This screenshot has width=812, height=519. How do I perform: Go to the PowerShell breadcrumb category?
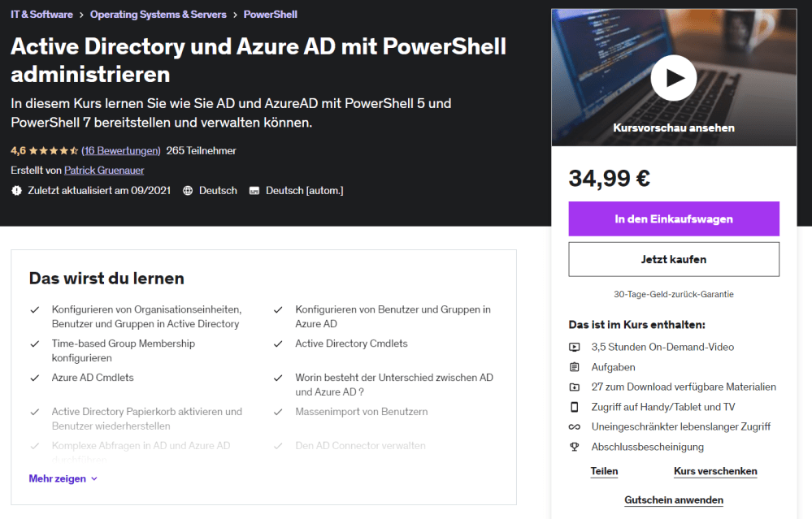click(270, 15)
